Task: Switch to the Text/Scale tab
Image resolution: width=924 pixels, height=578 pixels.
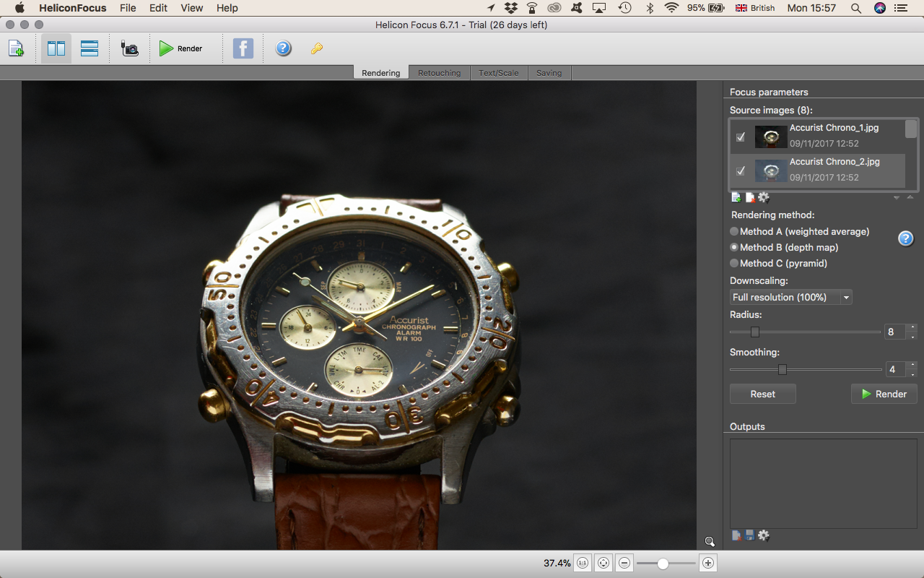Action: pos(499,73)
